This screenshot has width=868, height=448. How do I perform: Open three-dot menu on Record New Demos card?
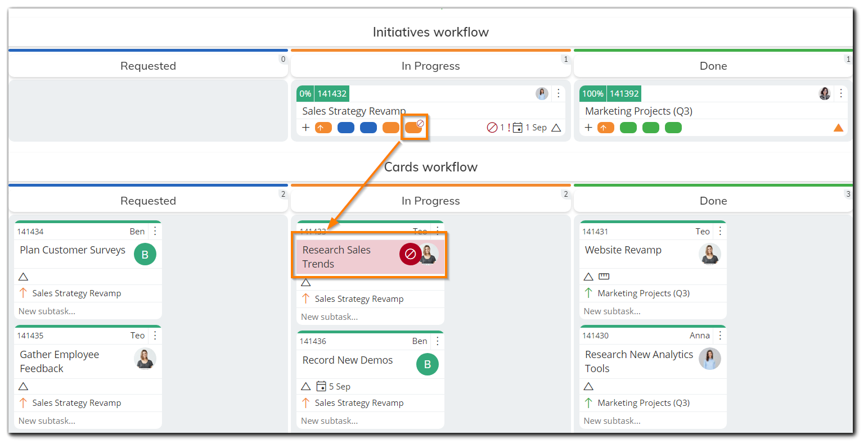pos(438,341)
